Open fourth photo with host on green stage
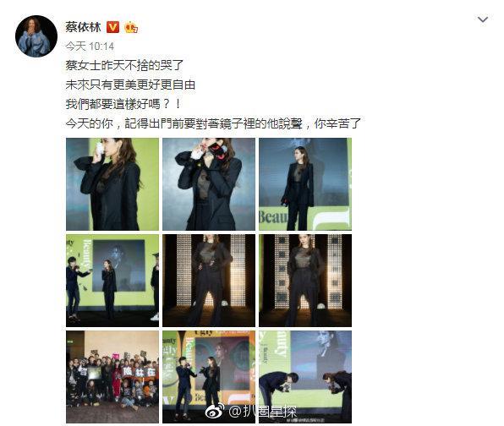Screen dimensions: 504x426 tap(112, 281)
